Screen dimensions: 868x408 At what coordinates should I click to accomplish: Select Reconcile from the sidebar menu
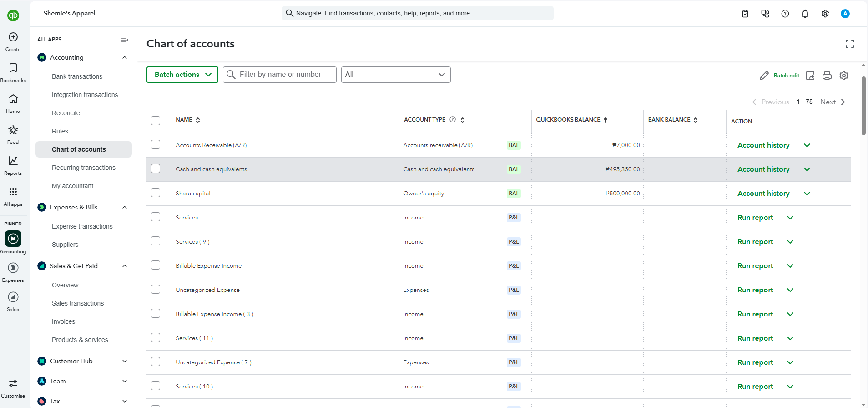tap(66, 113)
